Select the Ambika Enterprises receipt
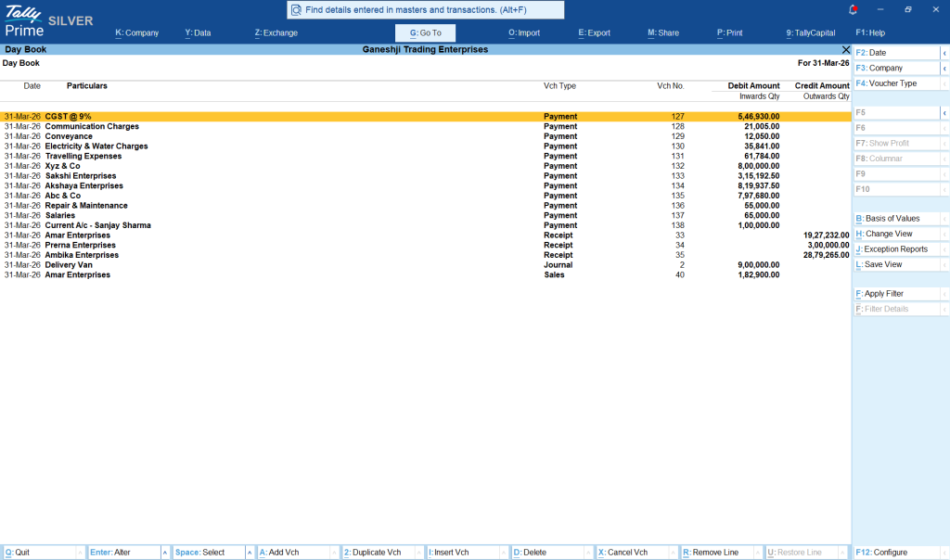950x560 pixels. [425, 255]
